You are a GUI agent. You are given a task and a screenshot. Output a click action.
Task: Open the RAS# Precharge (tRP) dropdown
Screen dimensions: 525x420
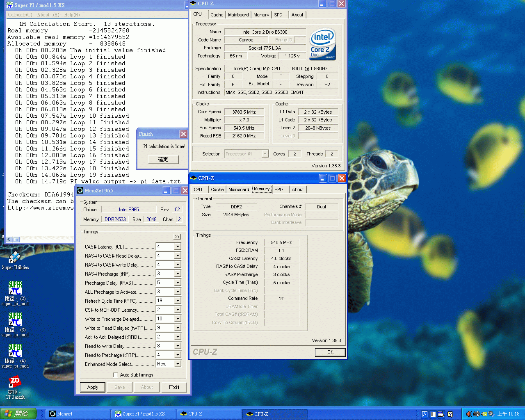coord(178,274)
